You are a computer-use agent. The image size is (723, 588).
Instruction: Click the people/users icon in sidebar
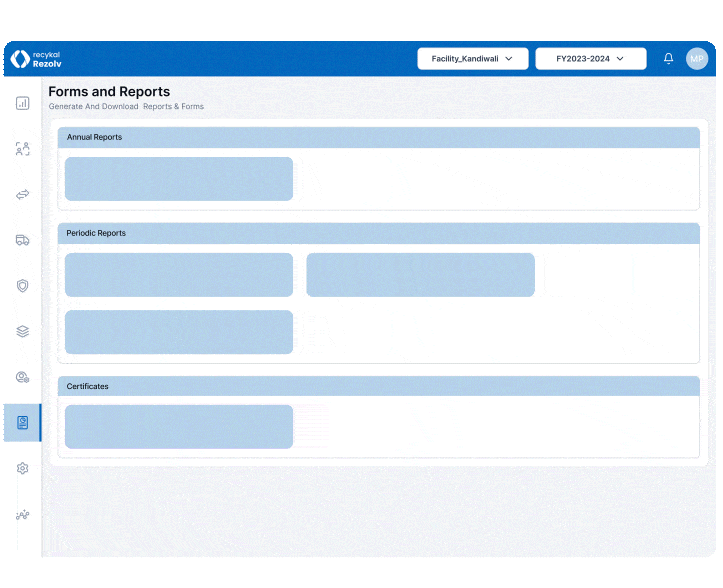pos(22,149)
